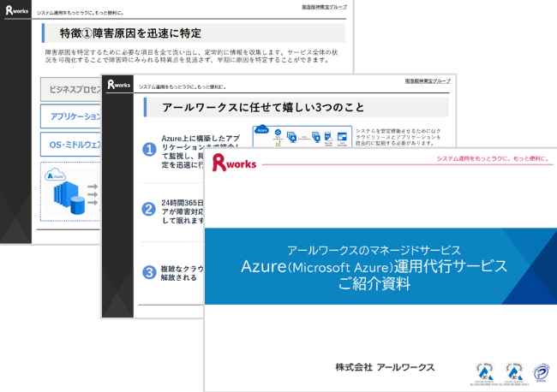This screenshot has width=557, height=392.
Task: Click the middle certification badge on front slide
Action: pyautogui.click(x=514, y=373)
